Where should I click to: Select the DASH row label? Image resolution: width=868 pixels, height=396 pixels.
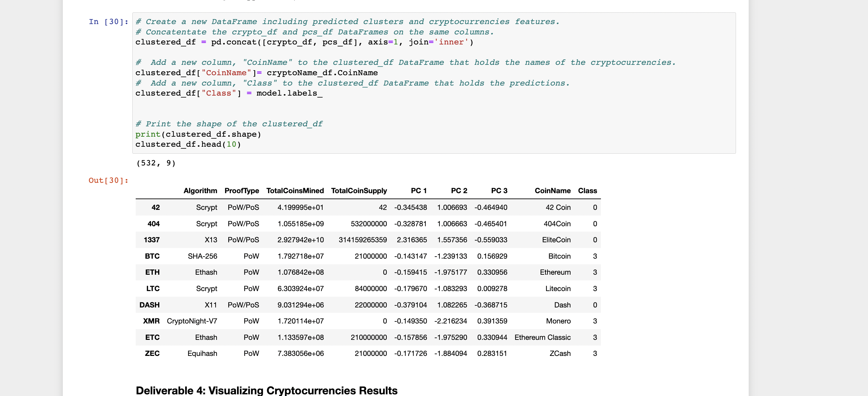point(149,305)
